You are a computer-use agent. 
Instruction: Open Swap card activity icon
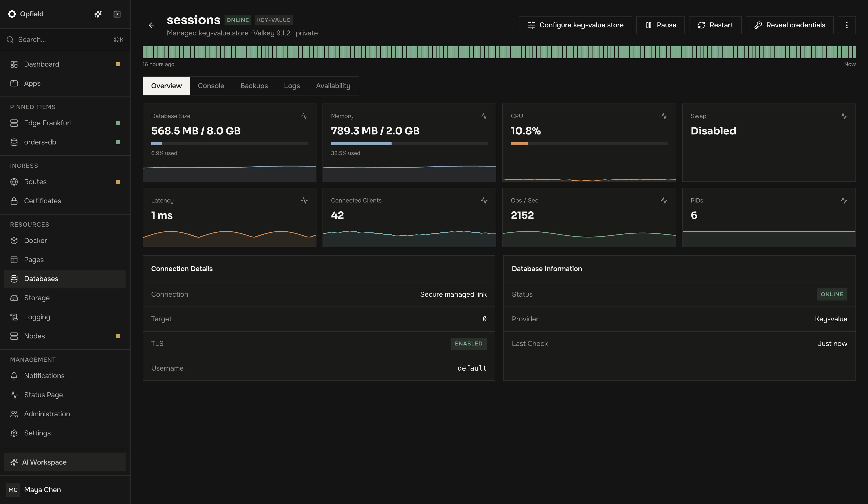(844, 116)
